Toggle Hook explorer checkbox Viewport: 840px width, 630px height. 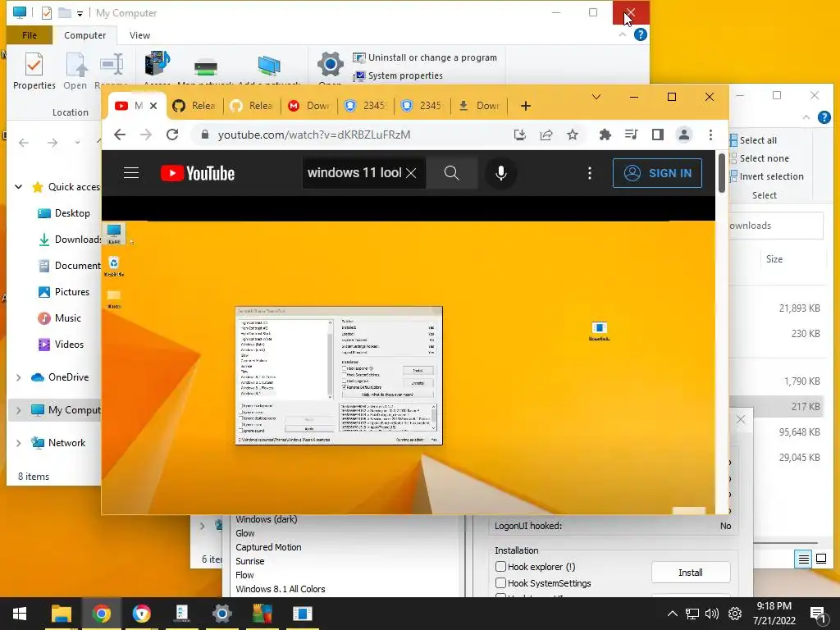(x=501, y=567)
